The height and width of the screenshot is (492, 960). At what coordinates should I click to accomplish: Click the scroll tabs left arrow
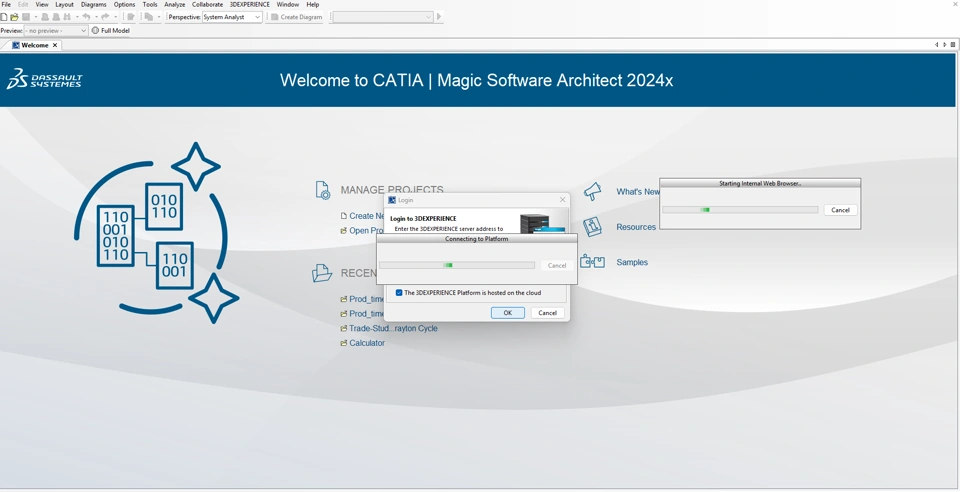[x=936, y=45]
